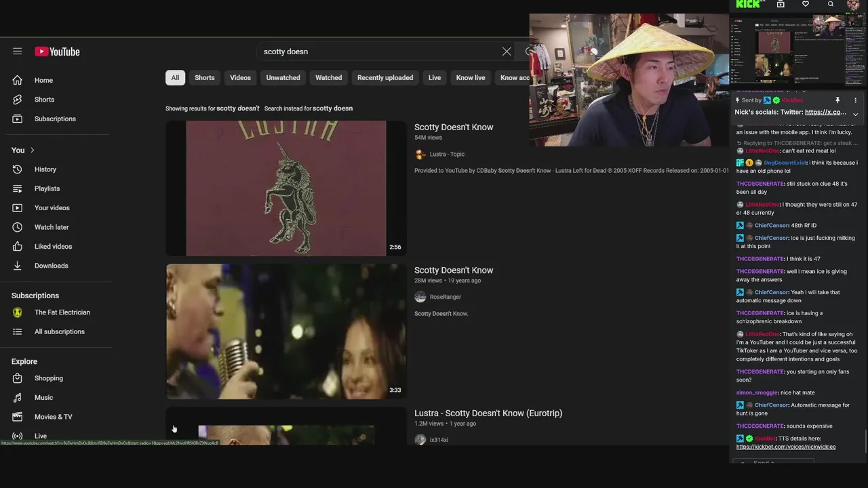Click the Explore section heading
The image size is (868, 488).
pos(24,362)
